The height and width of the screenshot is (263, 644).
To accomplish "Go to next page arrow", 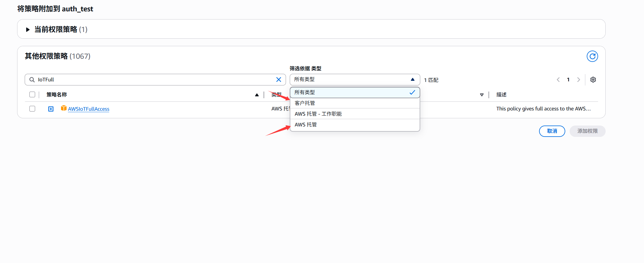I will (x=579, y=80).
